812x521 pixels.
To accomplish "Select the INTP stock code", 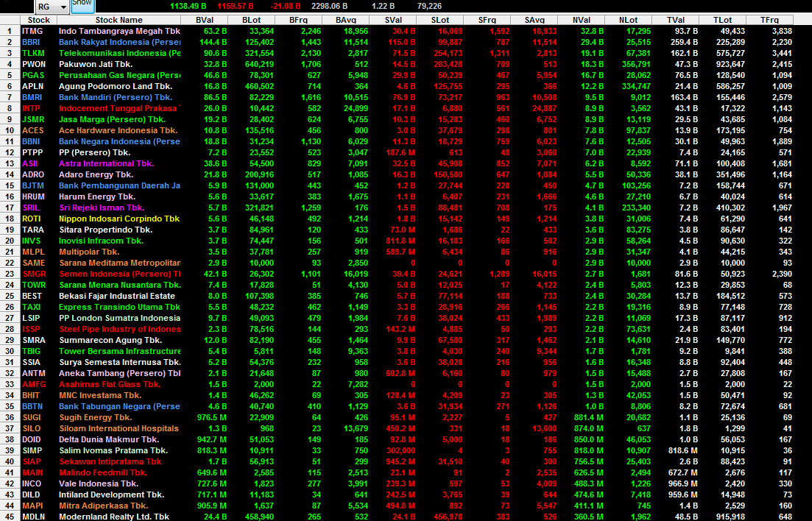I will (31, 108).
